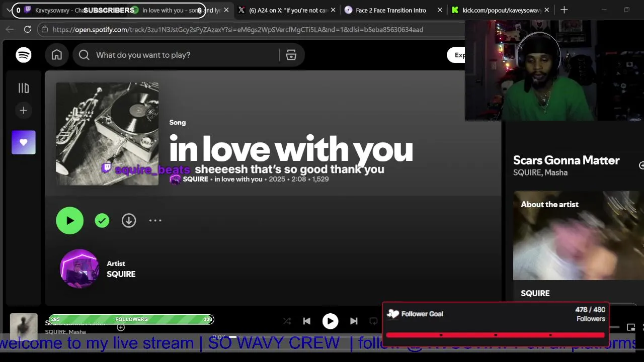Image resolution: width=644 pixels, height=362 pixels.
Task: Open the Spotify logo home link
Action: coord(24,55)
